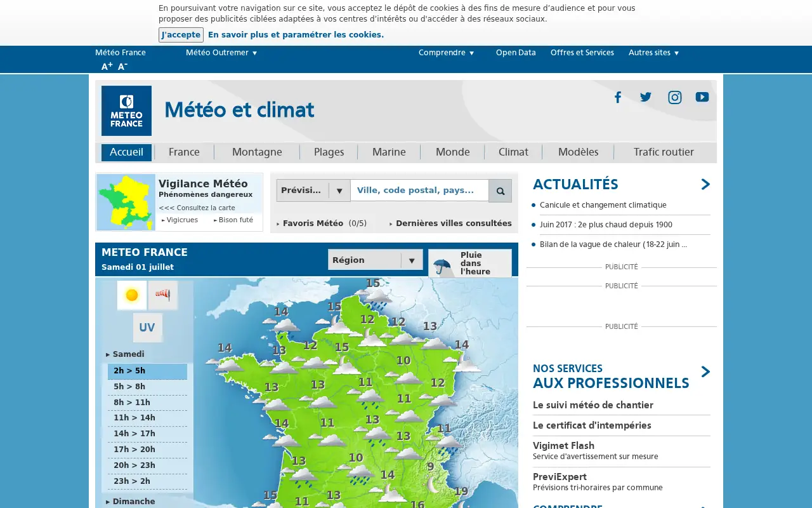The image size is (812, 508).
Task: Expand Dernières villes consultées
Action: coord(450,224)
